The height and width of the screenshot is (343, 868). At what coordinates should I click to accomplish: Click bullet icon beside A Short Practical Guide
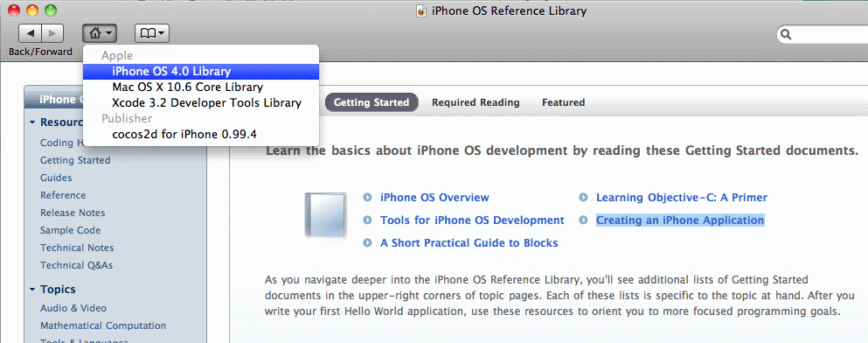tap(367, 242)
